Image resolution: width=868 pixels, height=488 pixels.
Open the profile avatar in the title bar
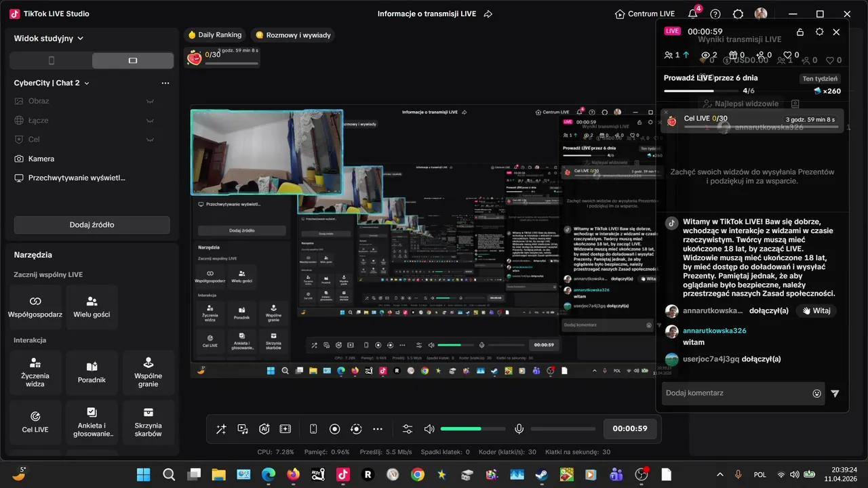pyautogui.click(x=761, y=14)
